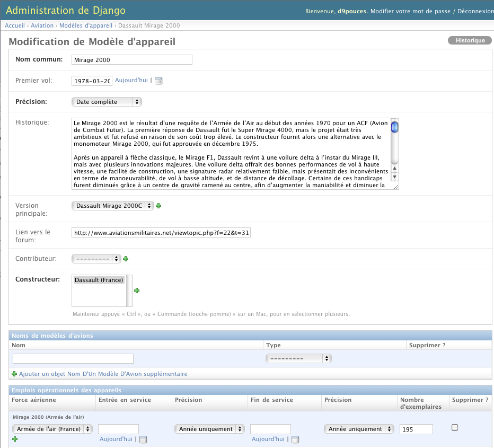Add new Constructeur with green plus icon
The image size is (494, 448).
pos(137,291)
